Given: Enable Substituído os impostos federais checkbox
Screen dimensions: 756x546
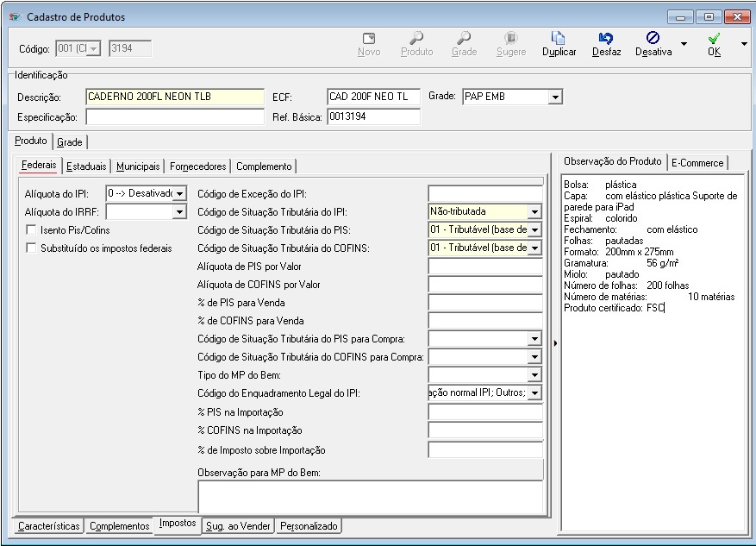Looking at the screenshot, I should (x=31, y=248).
